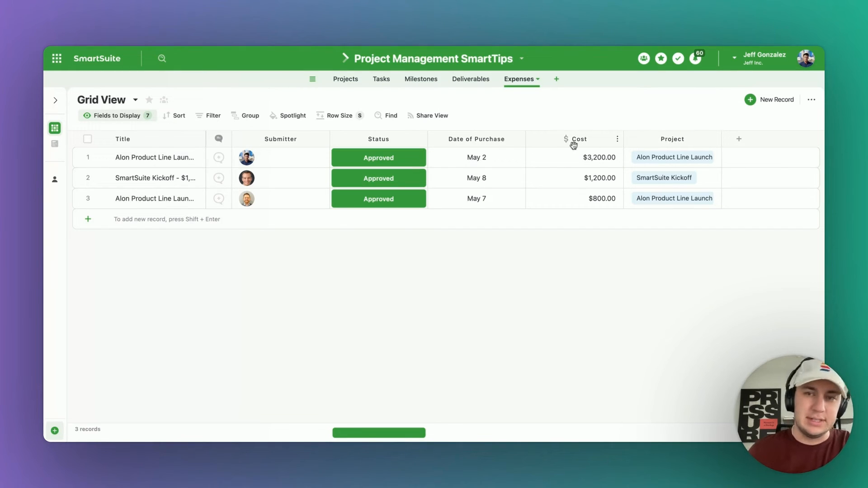Open the Filter options

[x=208, y=116]
